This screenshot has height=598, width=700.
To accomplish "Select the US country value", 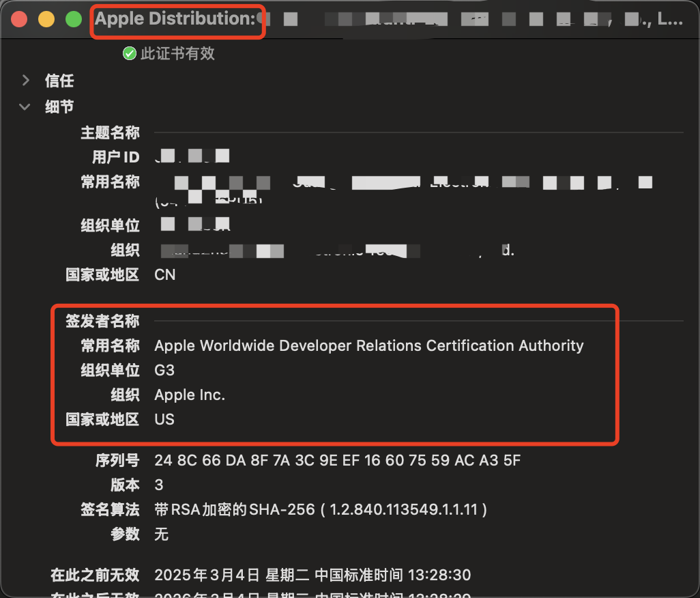I will [x=164, y=419].
